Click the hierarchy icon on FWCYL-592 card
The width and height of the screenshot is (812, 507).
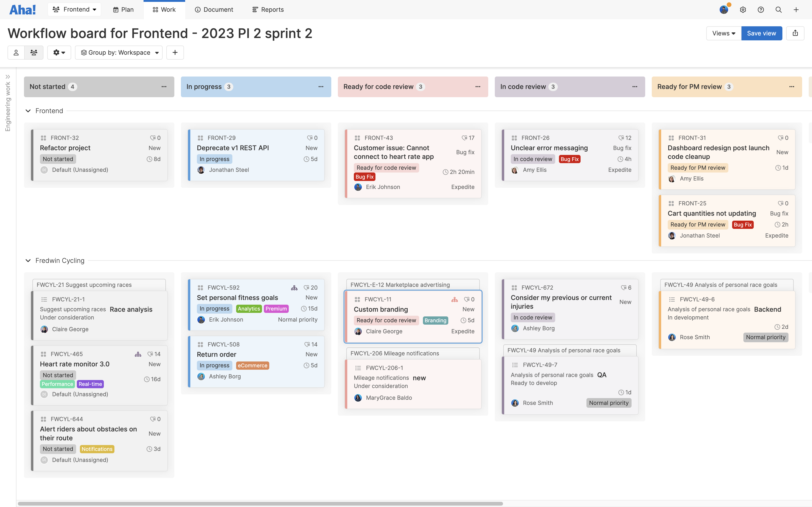[x=294, y=287]
